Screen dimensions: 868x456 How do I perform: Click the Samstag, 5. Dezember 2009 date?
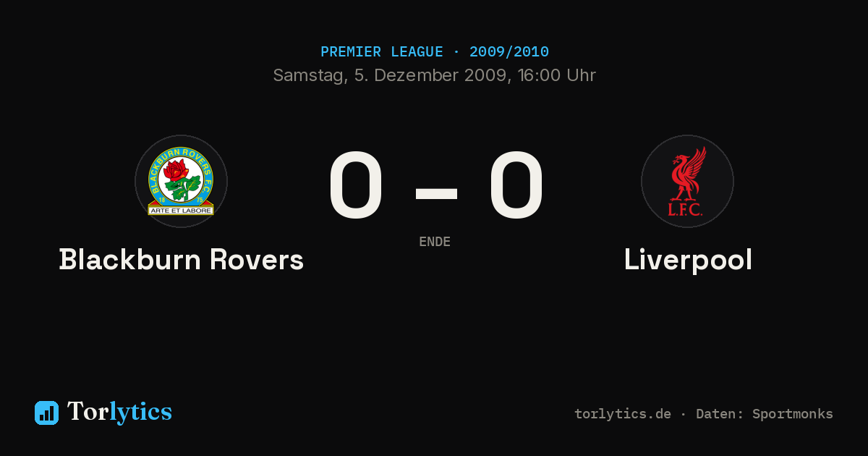[390, 75]
